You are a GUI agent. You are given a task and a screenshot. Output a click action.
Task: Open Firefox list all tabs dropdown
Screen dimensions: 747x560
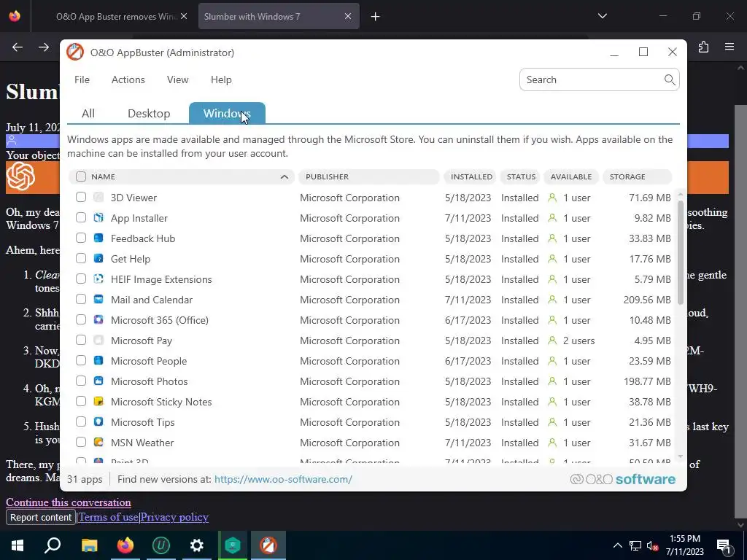602,16
